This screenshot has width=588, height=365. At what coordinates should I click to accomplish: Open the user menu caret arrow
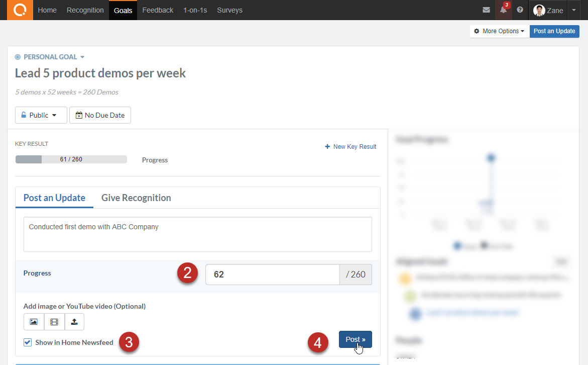pyautogui.click(x=574, y=10)
